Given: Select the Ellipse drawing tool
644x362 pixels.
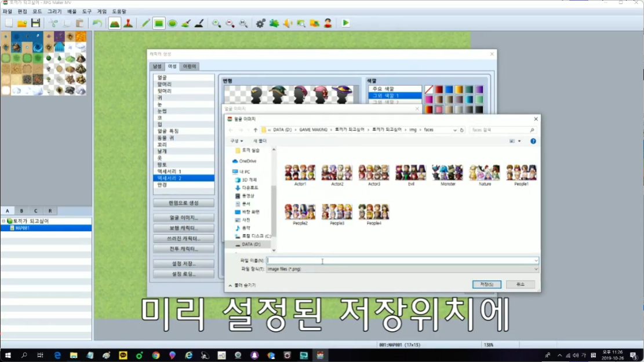Looking at the screenshot, I should tap(173, 23).
